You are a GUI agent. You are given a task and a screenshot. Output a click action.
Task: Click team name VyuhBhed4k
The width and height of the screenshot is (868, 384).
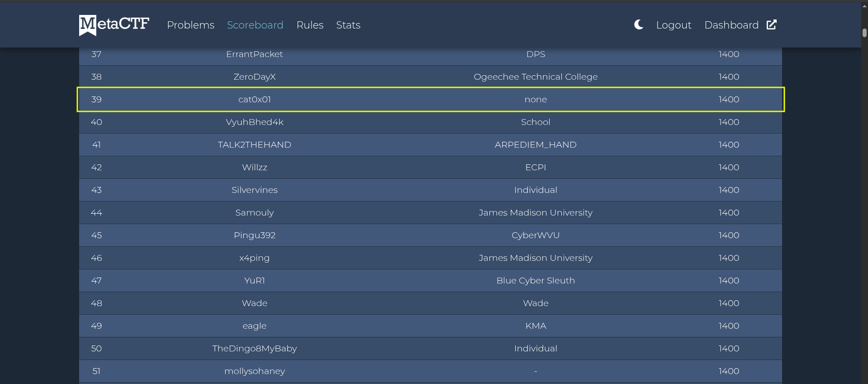point(255,122)
